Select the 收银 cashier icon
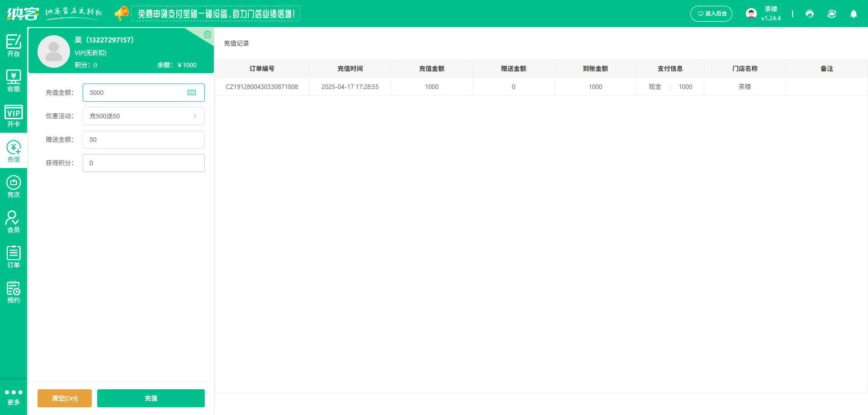 [x=13, y=80]
